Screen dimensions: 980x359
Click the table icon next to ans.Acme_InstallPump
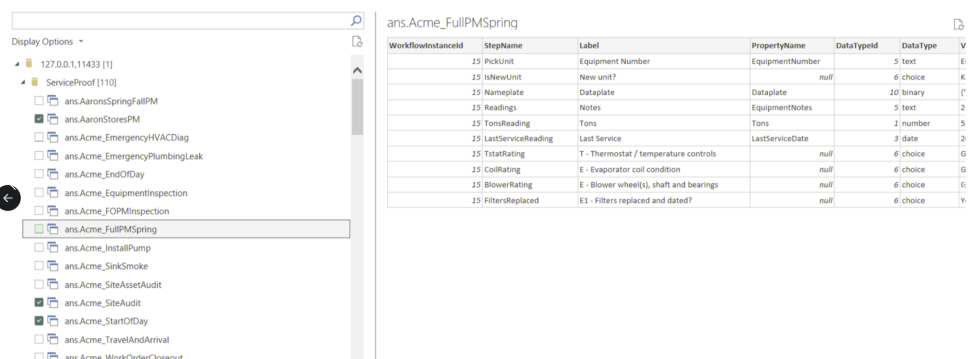[53, 247]
